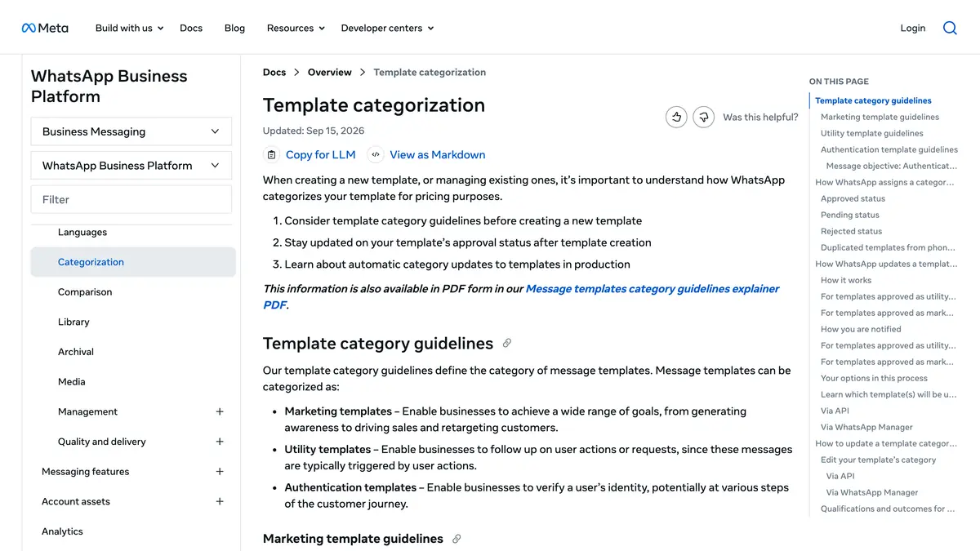Focus the sidebar Filter input field
The width and height of the screenshot is (980, 551).
click(131, 199)
